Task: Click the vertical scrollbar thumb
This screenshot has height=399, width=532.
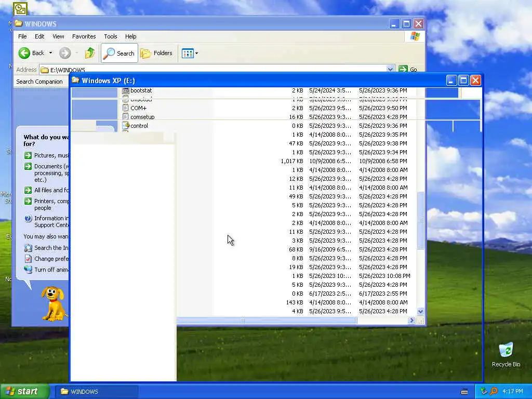Action: click(421, 220)
